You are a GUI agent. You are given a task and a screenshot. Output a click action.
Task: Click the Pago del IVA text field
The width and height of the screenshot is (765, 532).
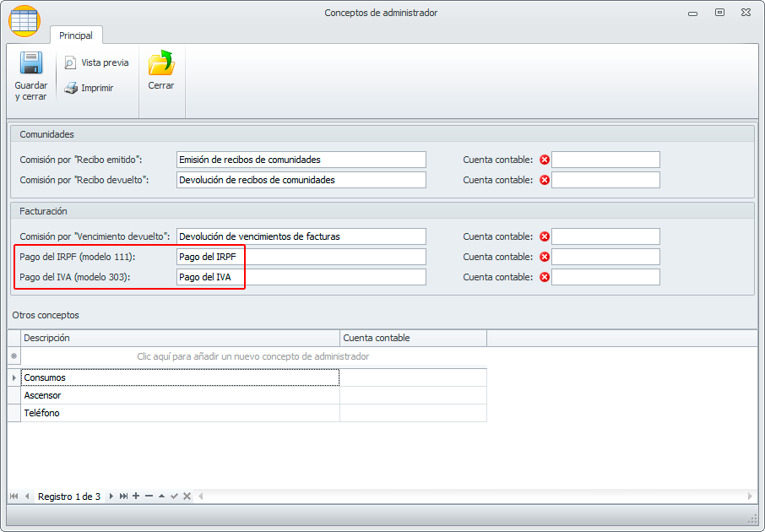301,277
